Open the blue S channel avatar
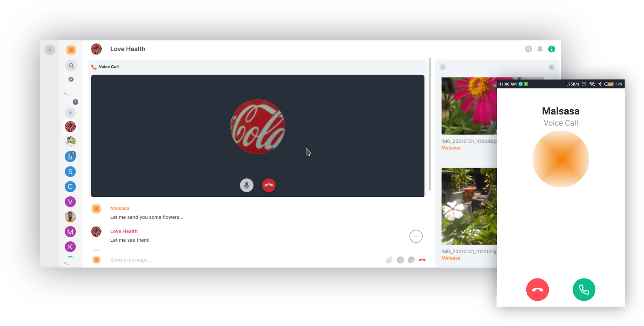The width and height of the screenshot is (644, 326). click(x=70, y=171)
